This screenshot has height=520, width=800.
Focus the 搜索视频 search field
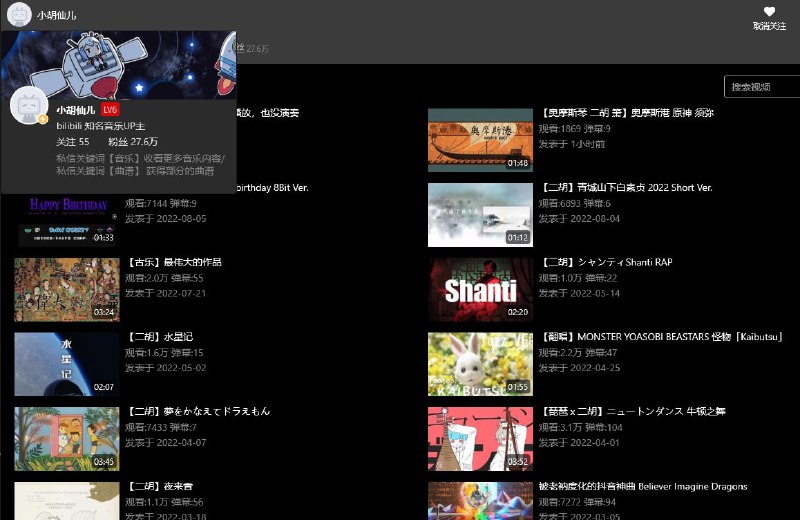pos(762,87)
